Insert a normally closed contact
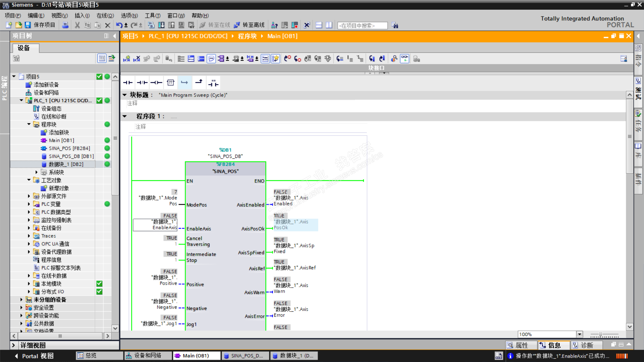Screen dimensions: 644x362 [142, 82]
